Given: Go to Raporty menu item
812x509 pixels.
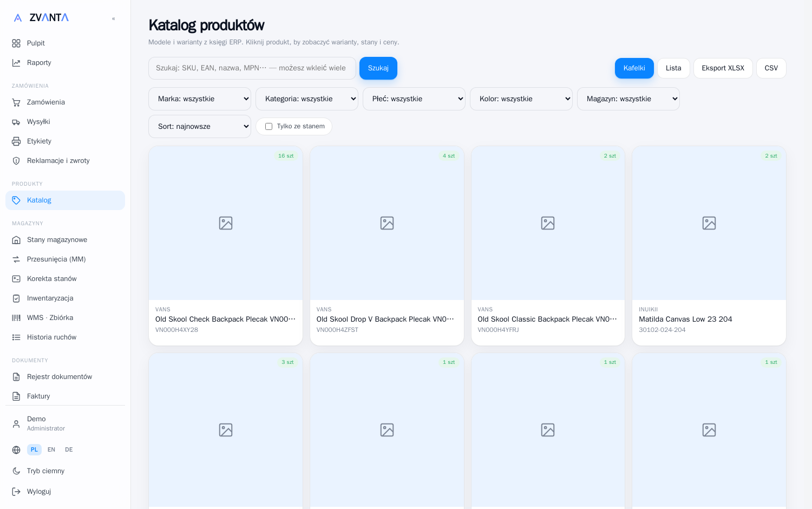Looking at the screenshot, I should coord(65,63).
